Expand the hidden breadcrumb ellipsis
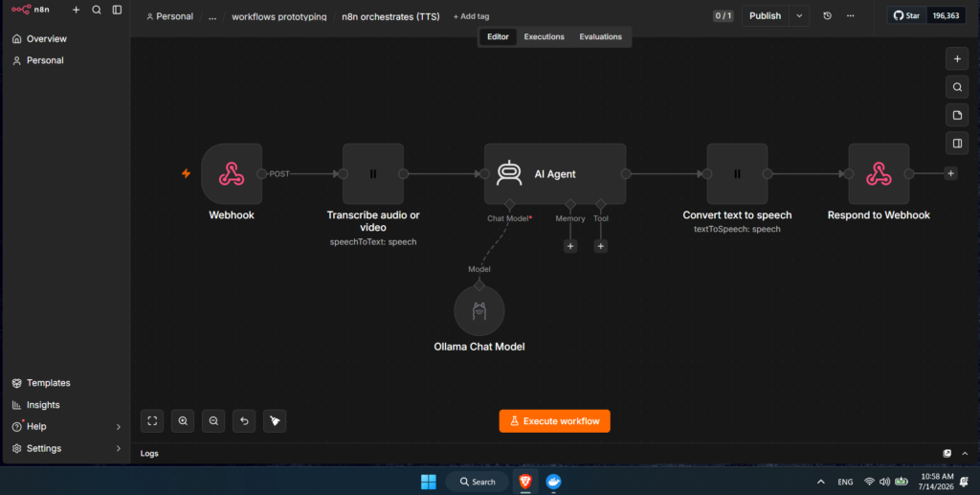 (212, 17)
